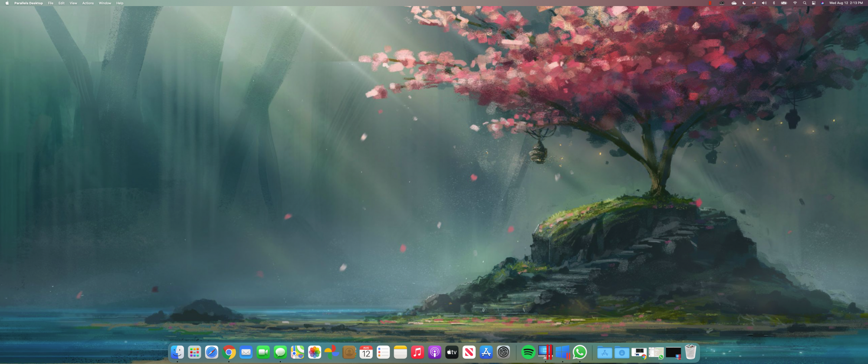Open Contacts app in the Dock
This screenshot has width=868, height=364.
pos(349,352)
